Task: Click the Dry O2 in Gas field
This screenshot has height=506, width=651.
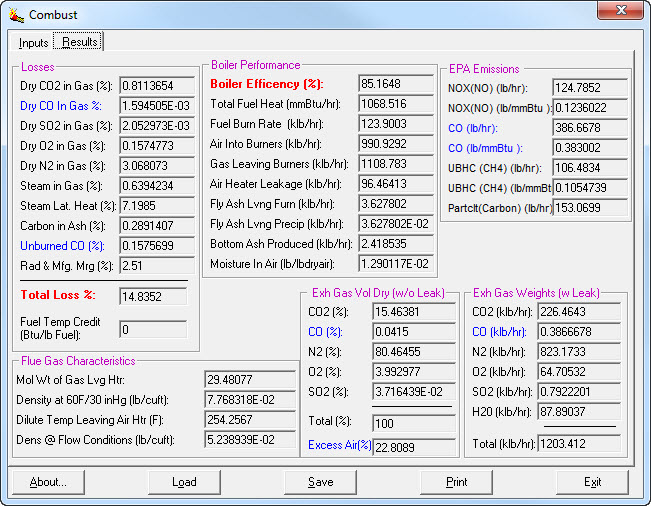Action: (x=157, y=146)
